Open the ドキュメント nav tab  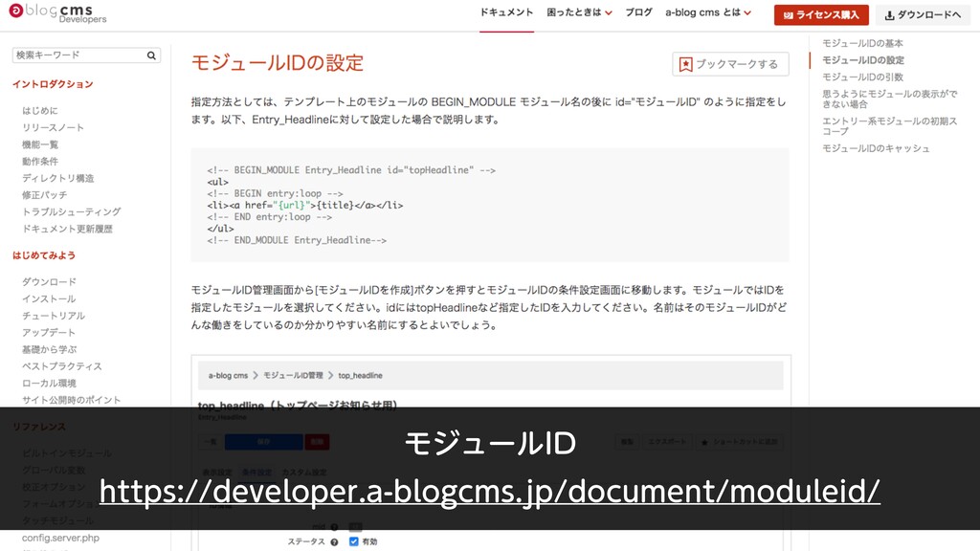pyautogui.click(x=506, y=12)
